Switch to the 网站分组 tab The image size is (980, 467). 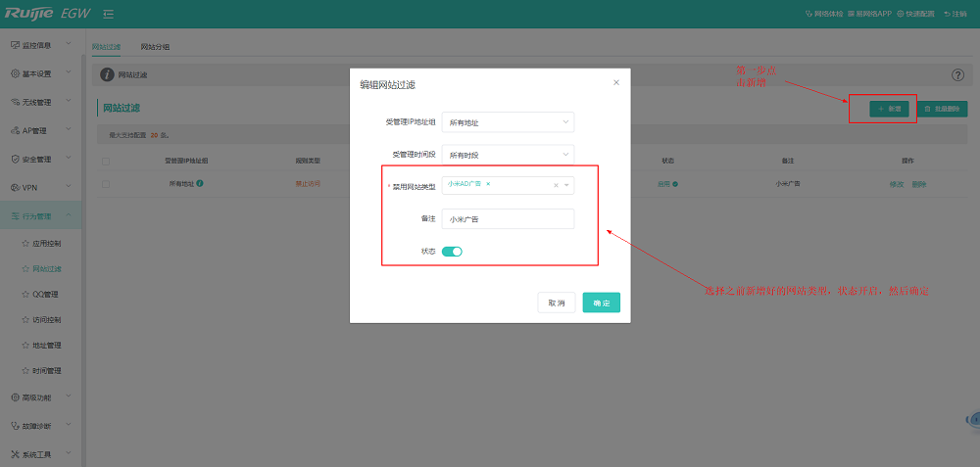tap(155, 47)
